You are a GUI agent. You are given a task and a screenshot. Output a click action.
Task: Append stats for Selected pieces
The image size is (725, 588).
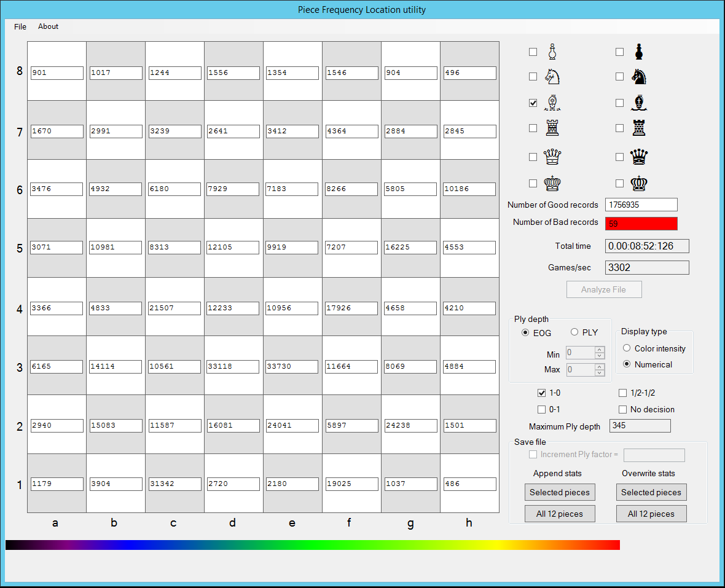click(x=560, y=492)
